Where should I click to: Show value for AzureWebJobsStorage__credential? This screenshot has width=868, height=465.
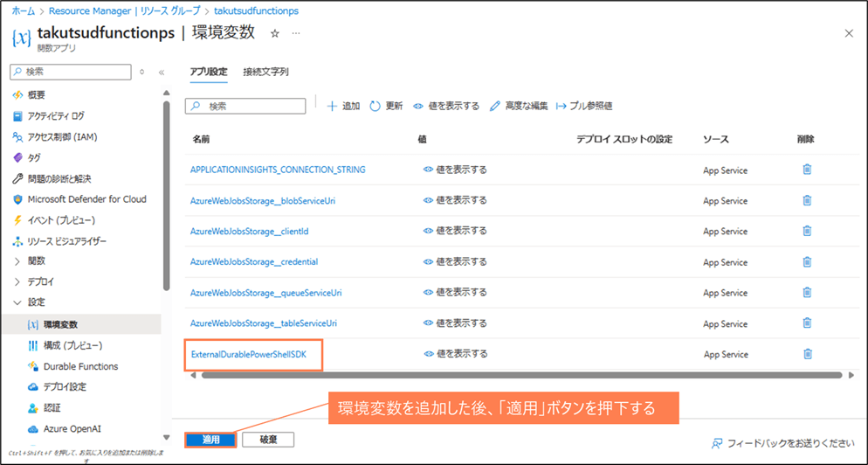click(455, 261)
